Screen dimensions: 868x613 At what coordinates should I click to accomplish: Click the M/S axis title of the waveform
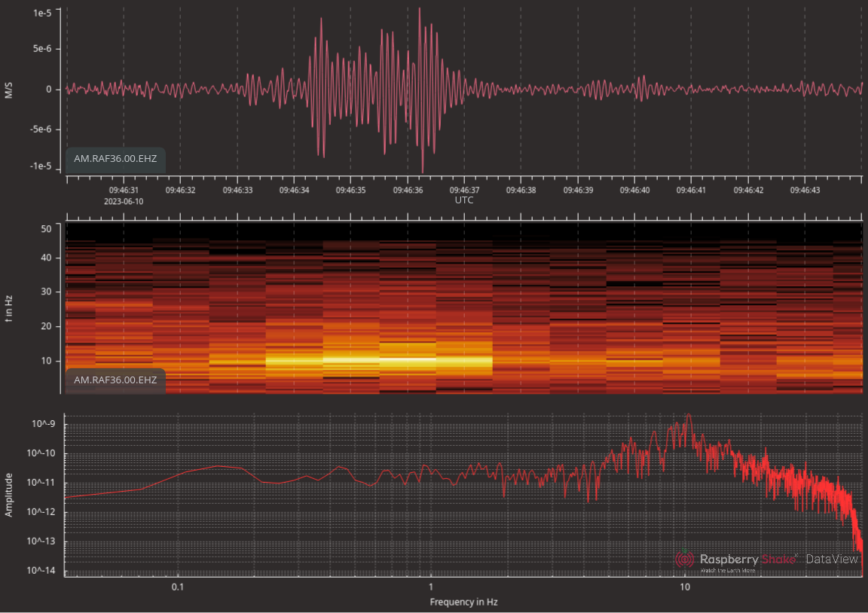(x=8, y=90)
